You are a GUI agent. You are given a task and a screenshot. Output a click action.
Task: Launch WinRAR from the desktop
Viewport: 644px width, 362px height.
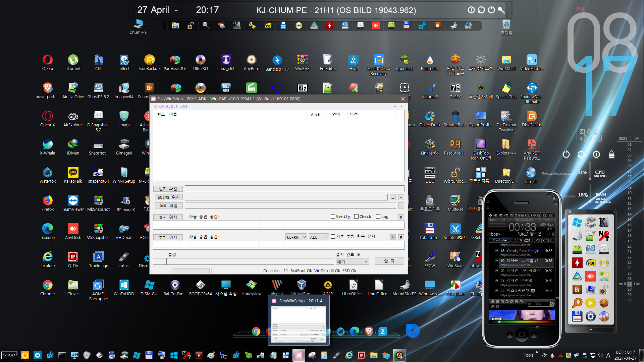tap(302, 62)
